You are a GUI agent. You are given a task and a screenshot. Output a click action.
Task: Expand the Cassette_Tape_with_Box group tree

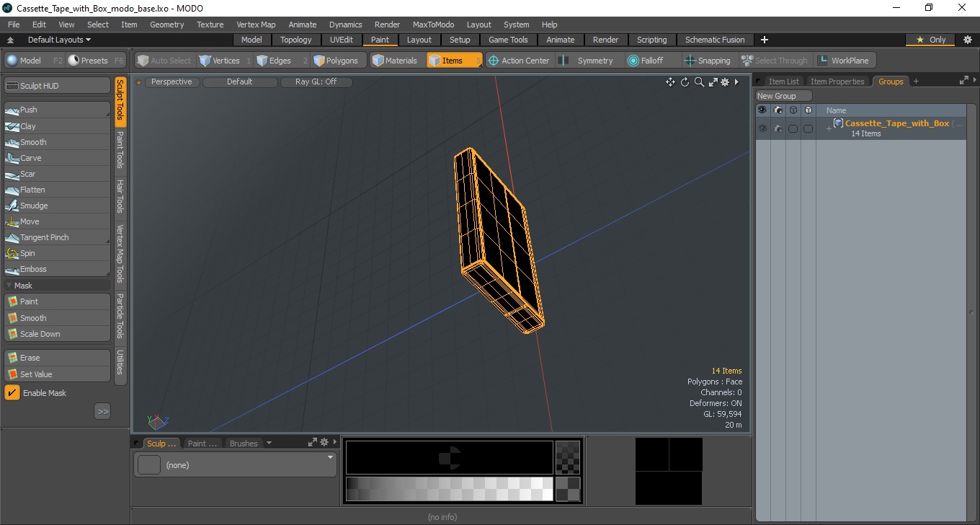(829, 128)
